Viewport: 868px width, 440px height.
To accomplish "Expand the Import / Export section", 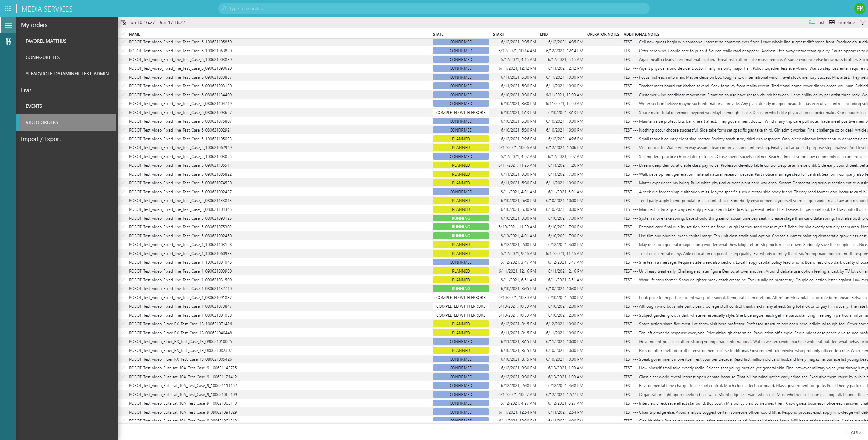I will [x=41, y=139].
